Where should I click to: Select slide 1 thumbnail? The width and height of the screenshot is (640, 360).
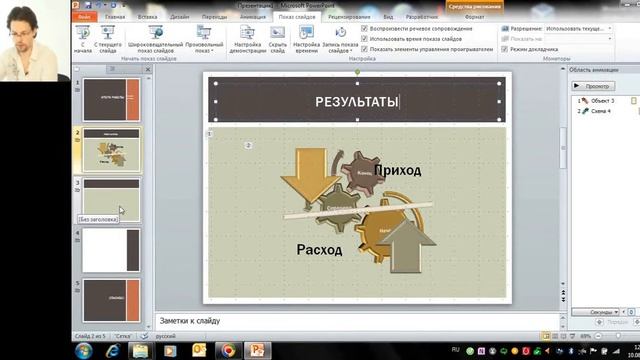point(111,100)
